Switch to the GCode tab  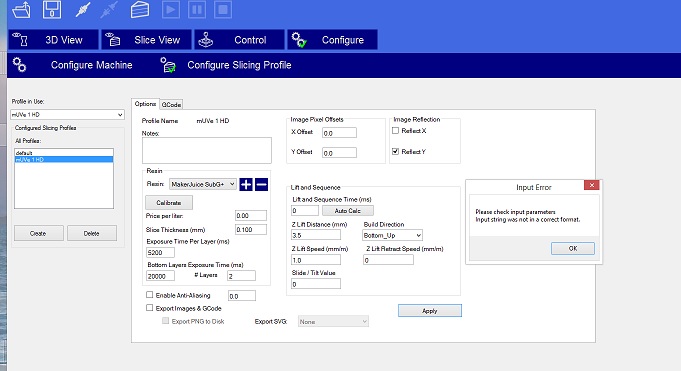click(171, 105)
